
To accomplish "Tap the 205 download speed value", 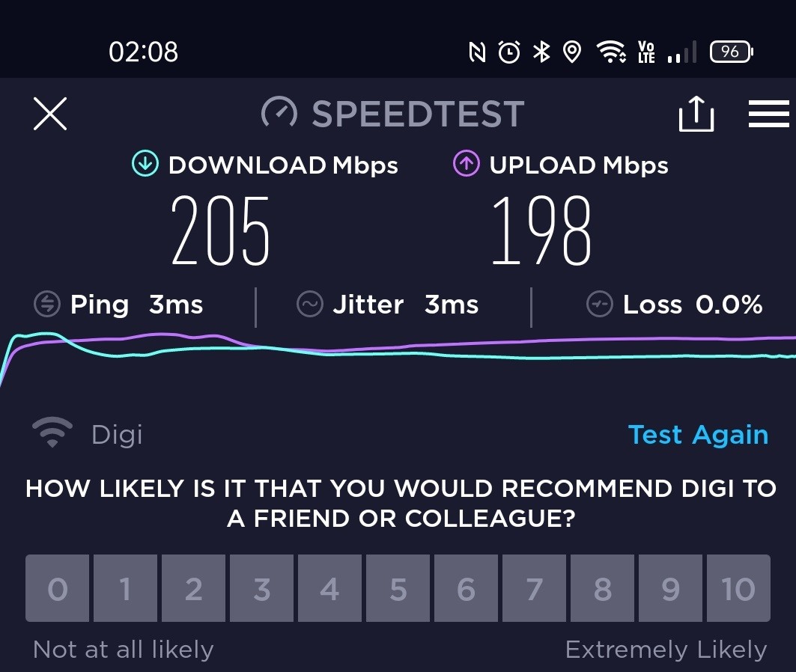I will point(220,231).
